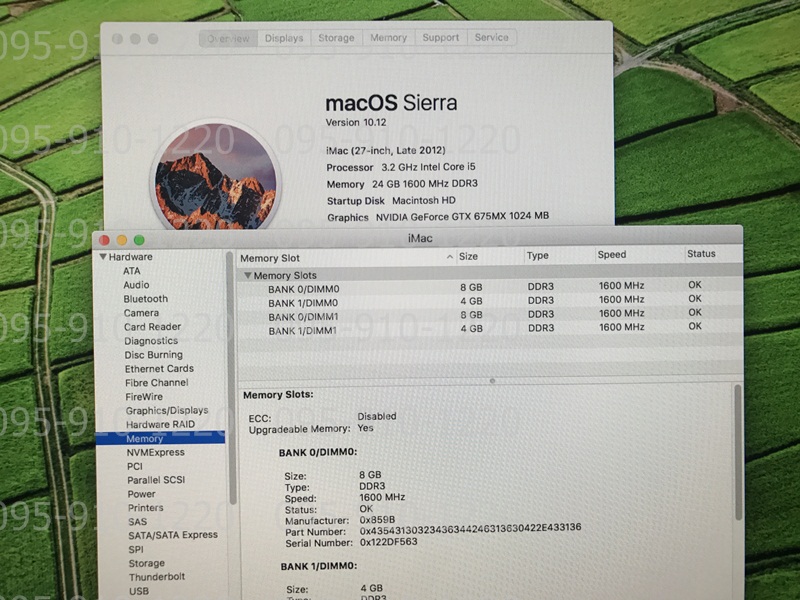This screenshot has width=800, height=600.
Task: Select FireWire in the sidebar
Action: (x=144, y=396)
